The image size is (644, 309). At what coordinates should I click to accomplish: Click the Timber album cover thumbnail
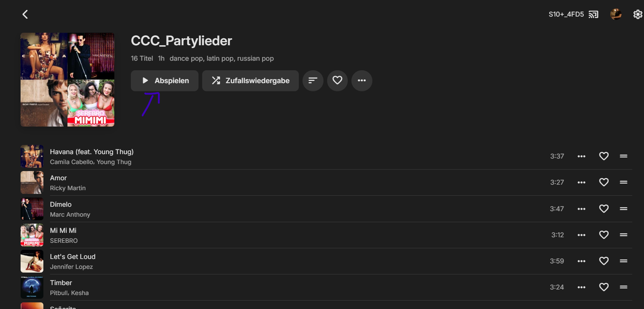[x=32, y=287]
